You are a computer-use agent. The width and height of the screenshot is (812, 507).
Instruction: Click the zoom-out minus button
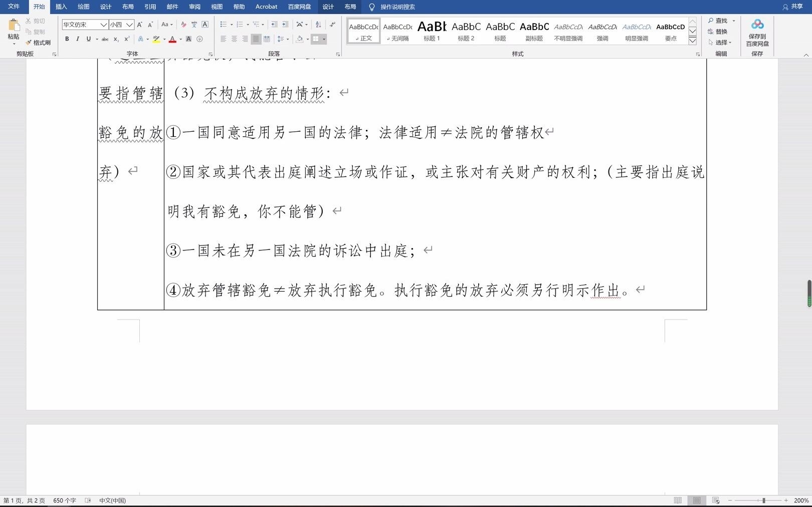pyautogui.click(x=730, y=500)
